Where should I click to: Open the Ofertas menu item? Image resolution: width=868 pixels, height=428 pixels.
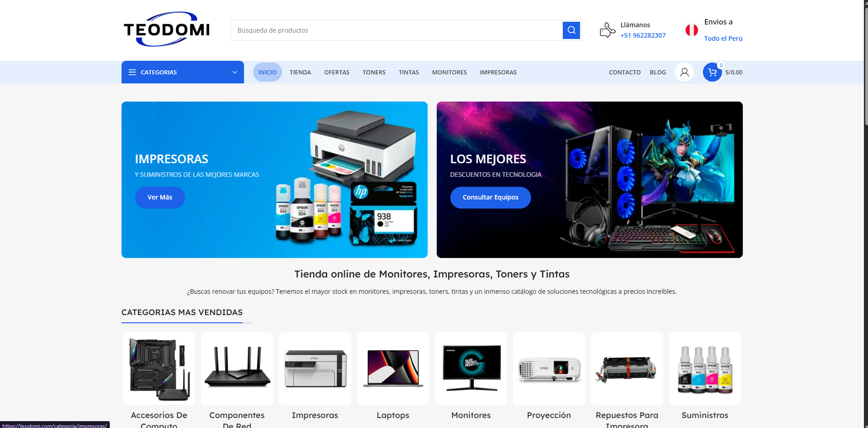(x=337, y=72)
